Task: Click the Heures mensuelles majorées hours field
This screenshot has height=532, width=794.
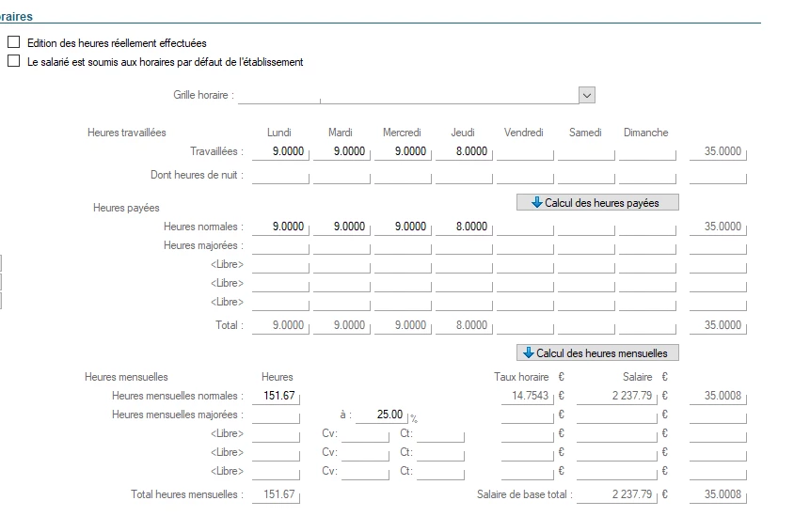Action: [x=276, y=415]
